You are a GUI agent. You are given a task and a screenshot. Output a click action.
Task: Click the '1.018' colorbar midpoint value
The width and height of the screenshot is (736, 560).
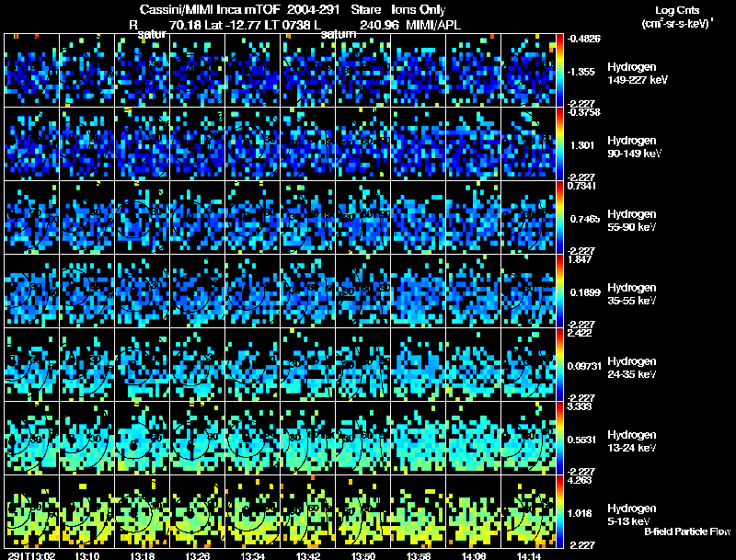(x=581, y=513)
